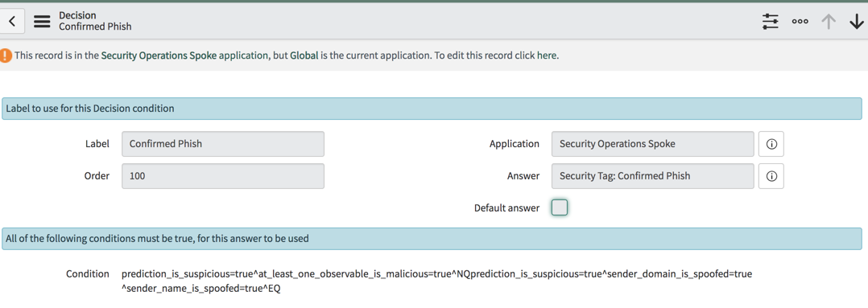Click 'All of the following conditions' section header

[432, 239]
